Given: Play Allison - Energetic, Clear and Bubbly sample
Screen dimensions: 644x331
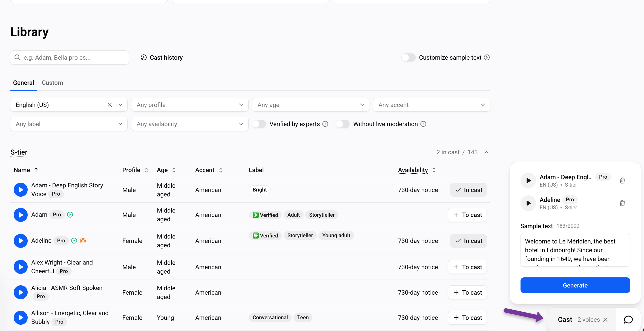Looking at the screenshot, I should click(21, 318).
